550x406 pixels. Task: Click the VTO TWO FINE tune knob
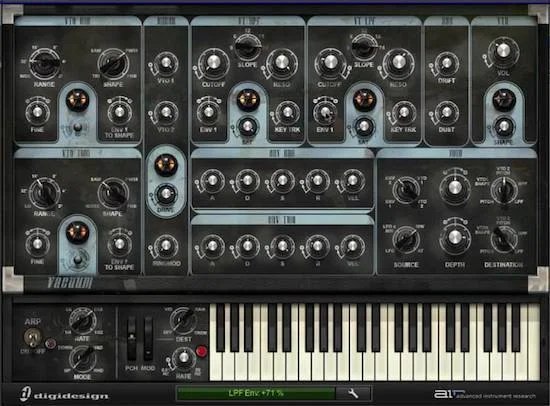click(x=37, y=244)
